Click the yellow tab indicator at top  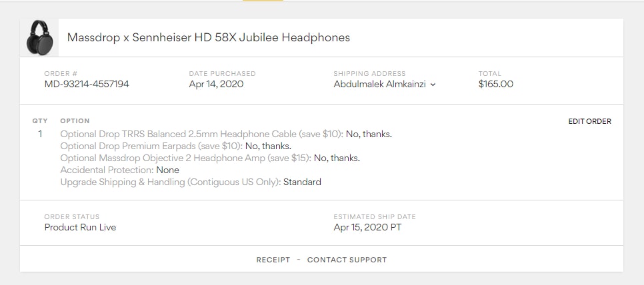click(x=263, y=1)
